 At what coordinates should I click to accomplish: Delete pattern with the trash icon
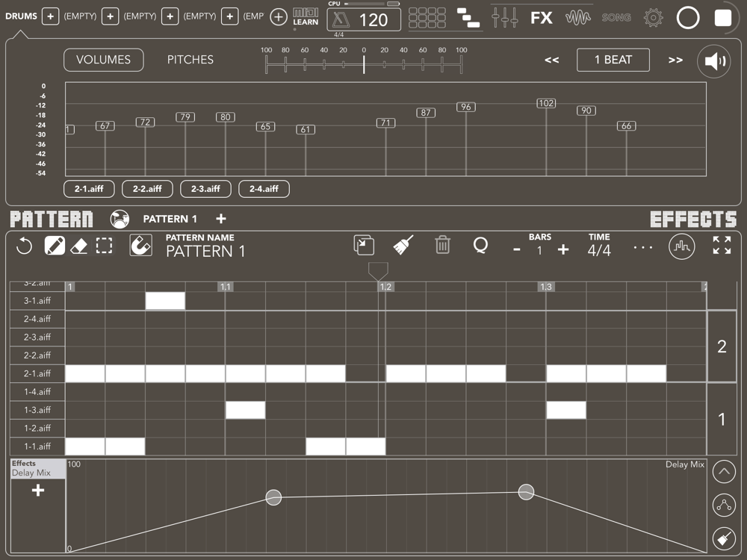tap(442, 245)
